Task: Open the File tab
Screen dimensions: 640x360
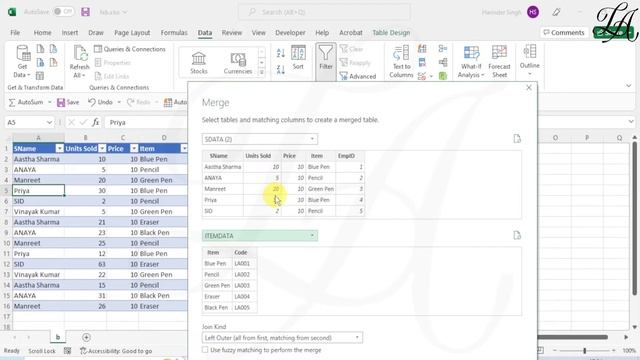Action: click(x=15, y=33)
